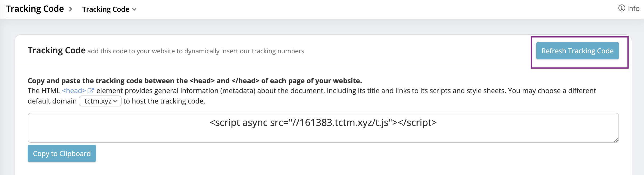
Task: Click the 'add this code to your website' subtitle
Action: 196,51
